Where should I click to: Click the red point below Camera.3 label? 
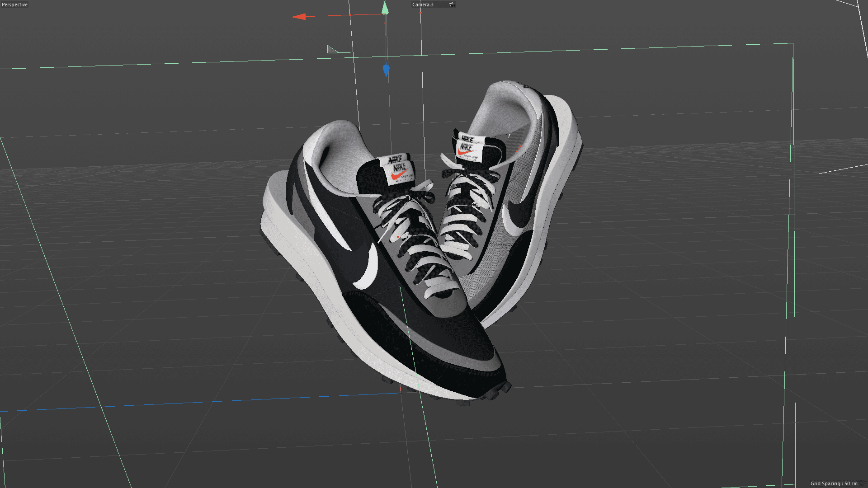tap(420, 12)
